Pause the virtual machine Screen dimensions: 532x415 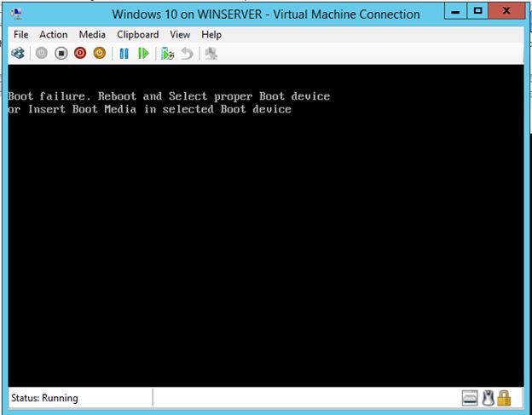[x=124, y=54]
